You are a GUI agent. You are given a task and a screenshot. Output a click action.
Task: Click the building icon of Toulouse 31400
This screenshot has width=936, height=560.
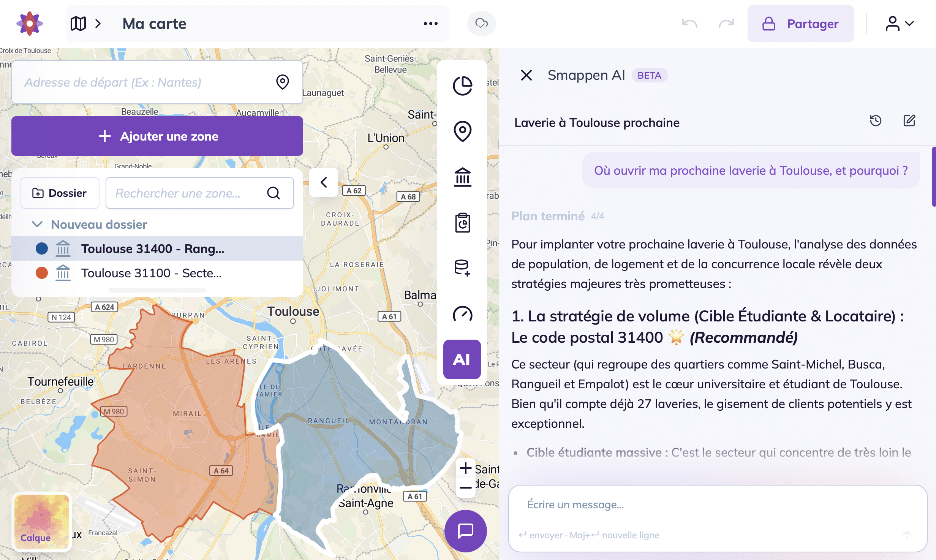pos(63,248)
